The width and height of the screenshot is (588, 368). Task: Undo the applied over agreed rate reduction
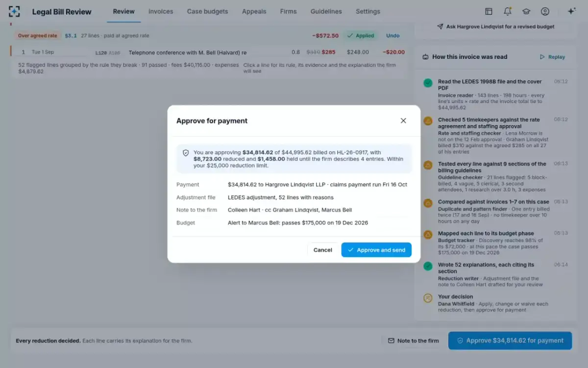click(x=393, y=35)
